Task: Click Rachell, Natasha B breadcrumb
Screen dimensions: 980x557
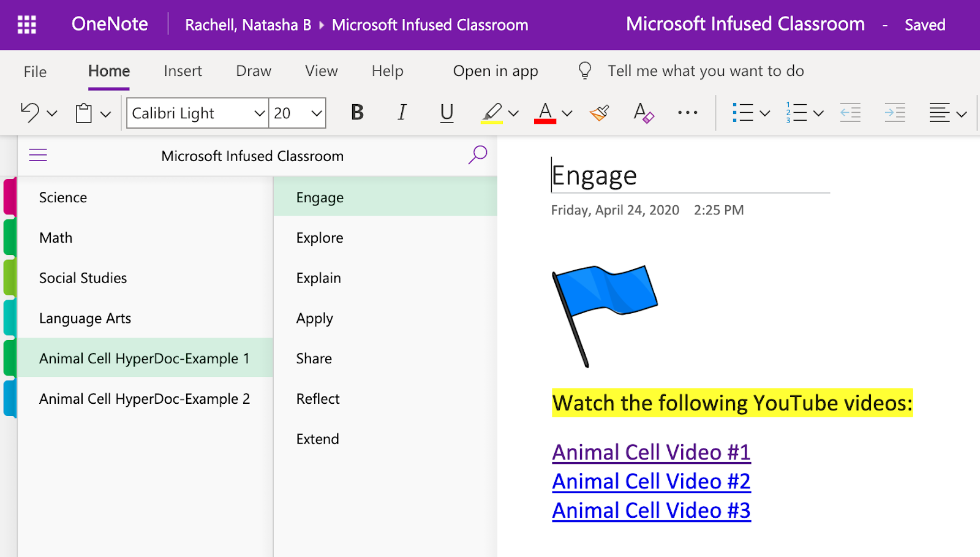Action: coord(248,25)
